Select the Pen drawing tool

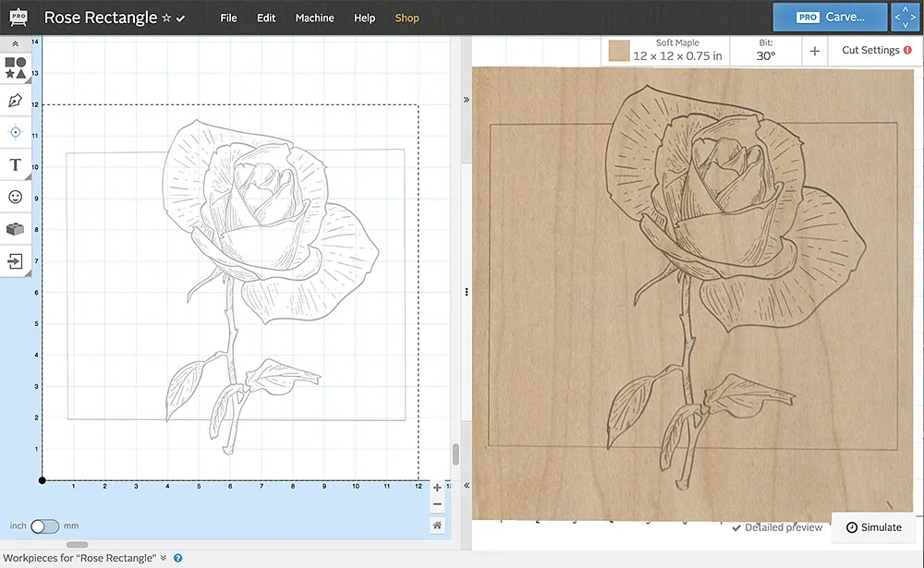15,100
